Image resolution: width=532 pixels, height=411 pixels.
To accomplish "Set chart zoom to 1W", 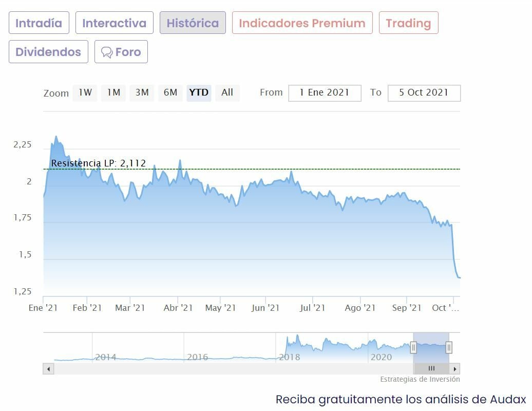I will pyautogui.click(x=85, y=93).
